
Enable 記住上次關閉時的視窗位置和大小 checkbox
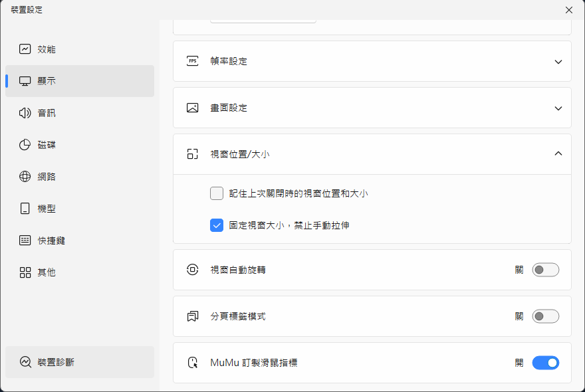coord(217,193)
